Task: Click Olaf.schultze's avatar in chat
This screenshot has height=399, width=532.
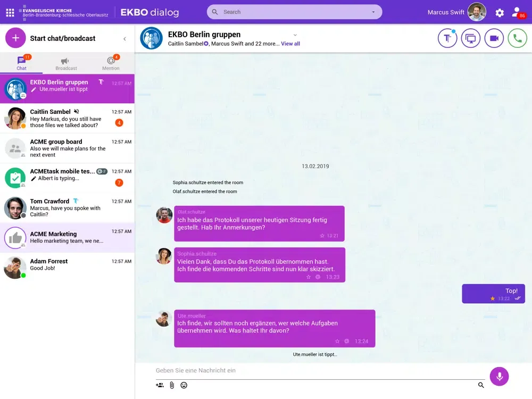Action: click(x=164, y=215)
